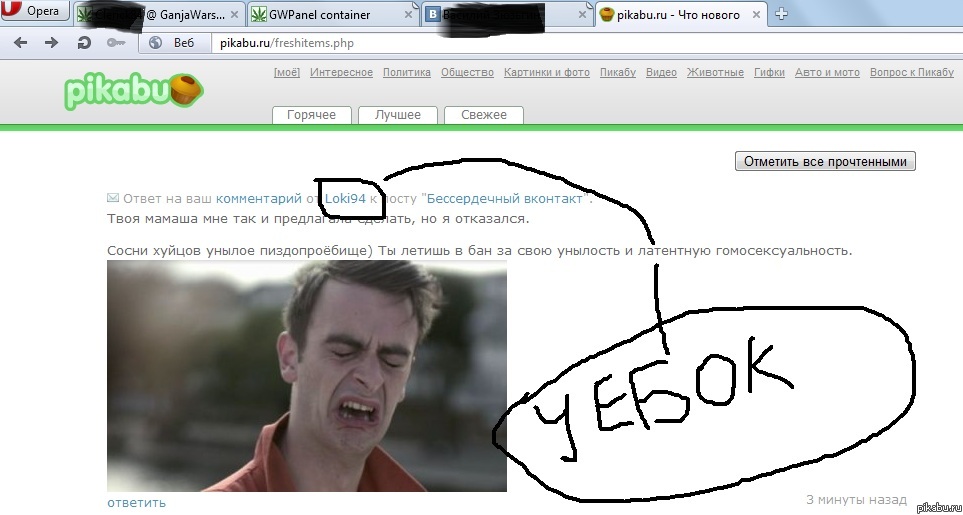Click the VK tab favicon
This screenshot has width=963, height=515.
tap(433, 15)
